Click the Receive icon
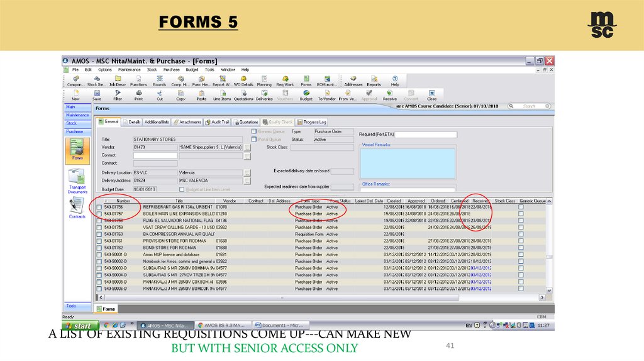This screenshot has width=644, height=361. pyautogui.click(x=390, y=95)
